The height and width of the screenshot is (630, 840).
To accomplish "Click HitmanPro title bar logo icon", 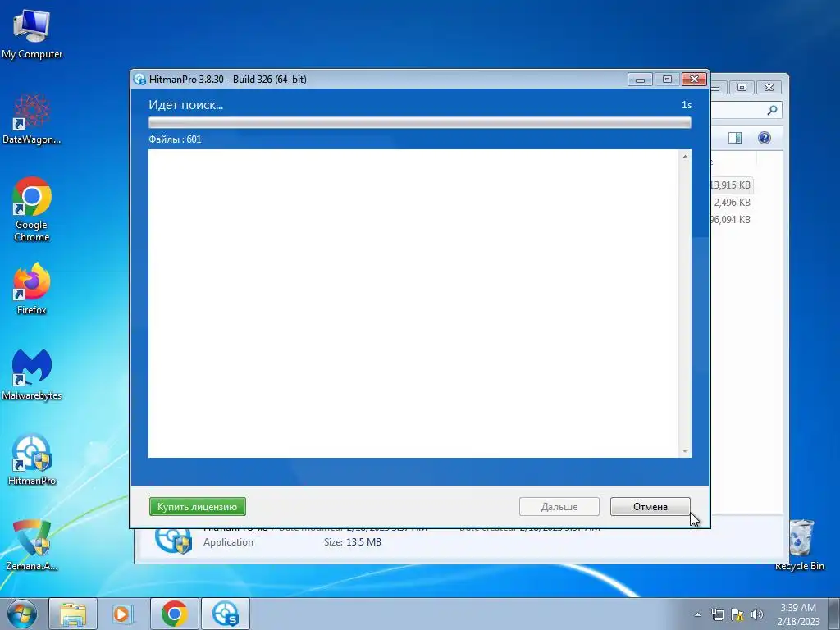I will point(139,80).
